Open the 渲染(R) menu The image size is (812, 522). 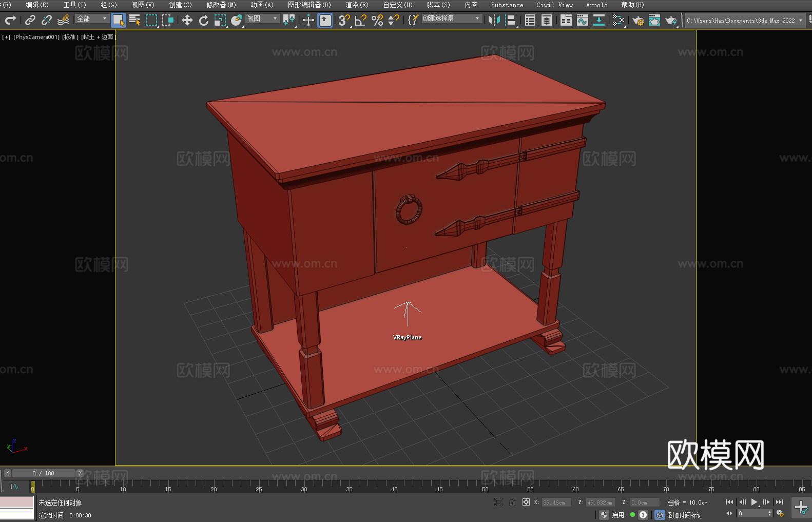tap(357, 5)
